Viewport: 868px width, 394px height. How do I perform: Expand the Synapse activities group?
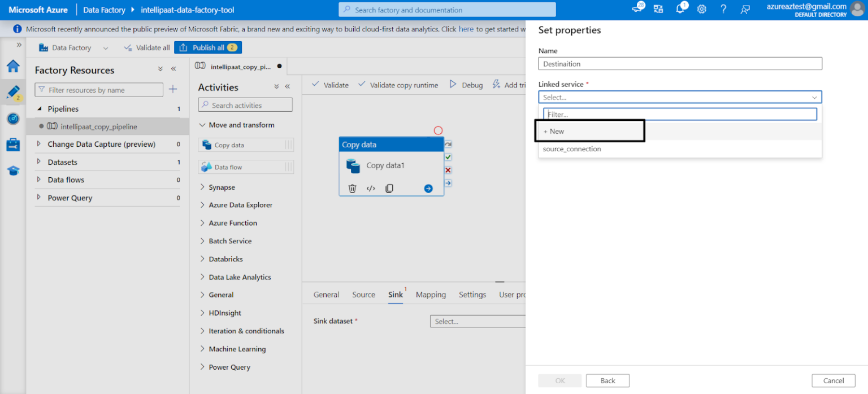(x=203, y=187)
